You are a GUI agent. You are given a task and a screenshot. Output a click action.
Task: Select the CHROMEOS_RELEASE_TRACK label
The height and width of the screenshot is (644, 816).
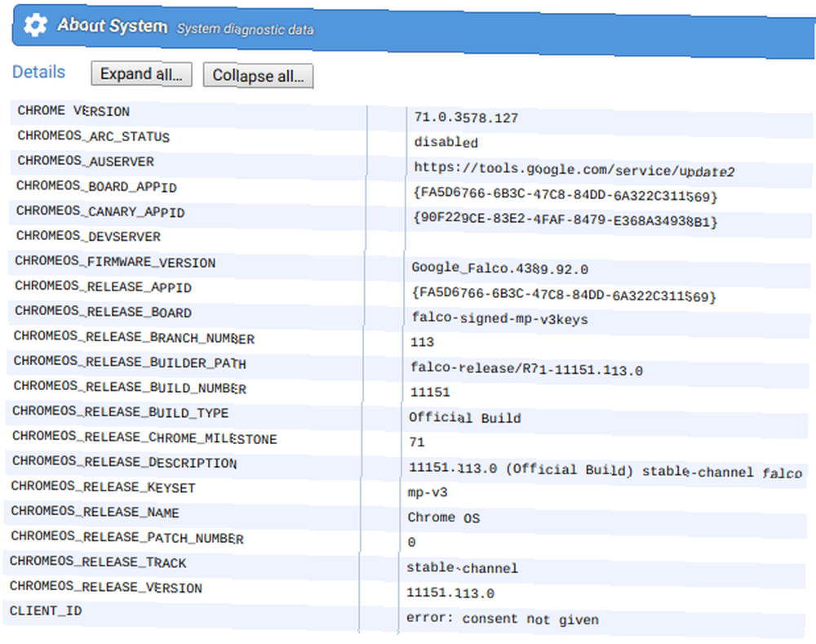(x=98, y=562)
